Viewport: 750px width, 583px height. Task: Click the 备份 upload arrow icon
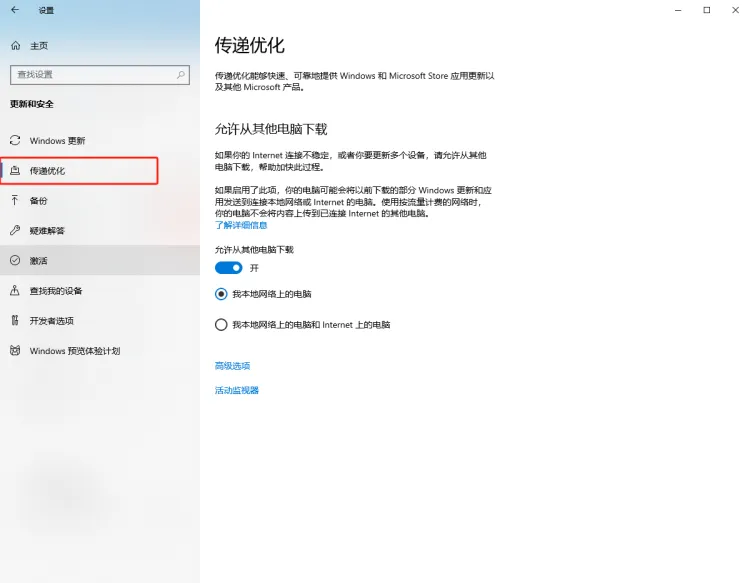[x=15, y=200]
